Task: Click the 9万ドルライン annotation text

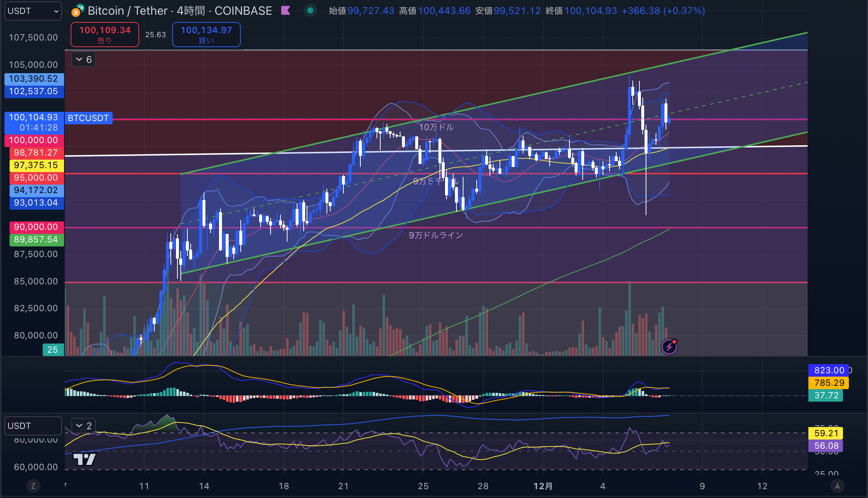Action: (436, 235)
